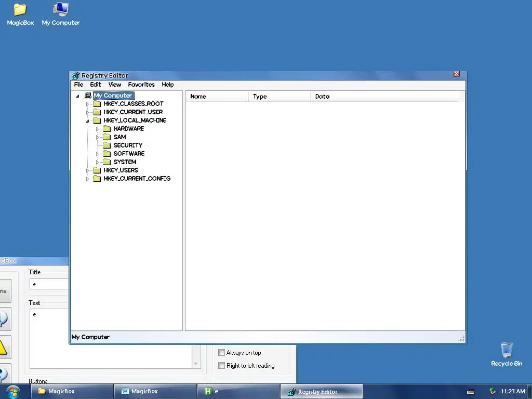This screenshot has width=532, height=399.
Task: Click the Data column header
Action: [385, 96]
